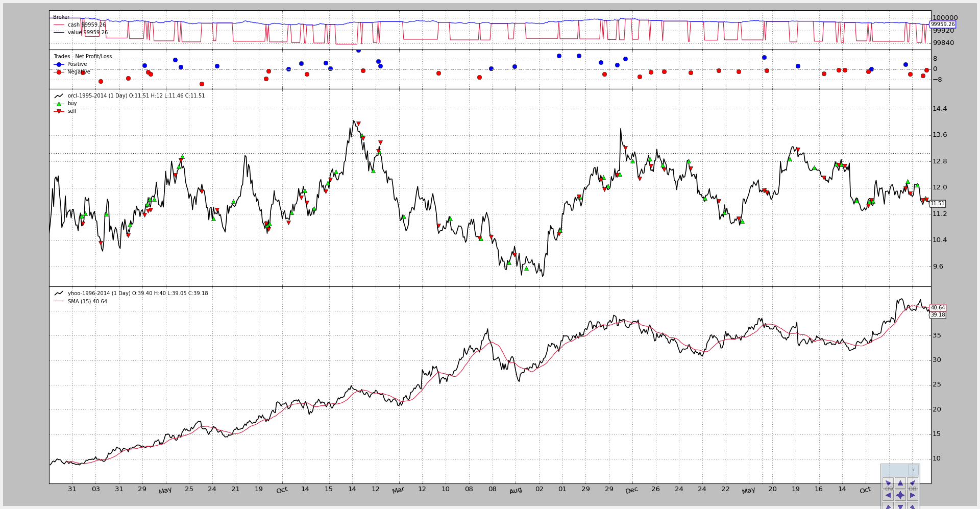
Task: Click the value legend line swatch
Action: pyautogui.click(x=59, y=33)
